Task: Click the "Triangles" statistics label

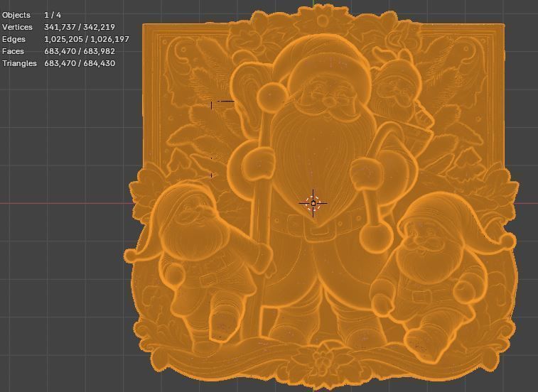Action: (x=19, y=63)
